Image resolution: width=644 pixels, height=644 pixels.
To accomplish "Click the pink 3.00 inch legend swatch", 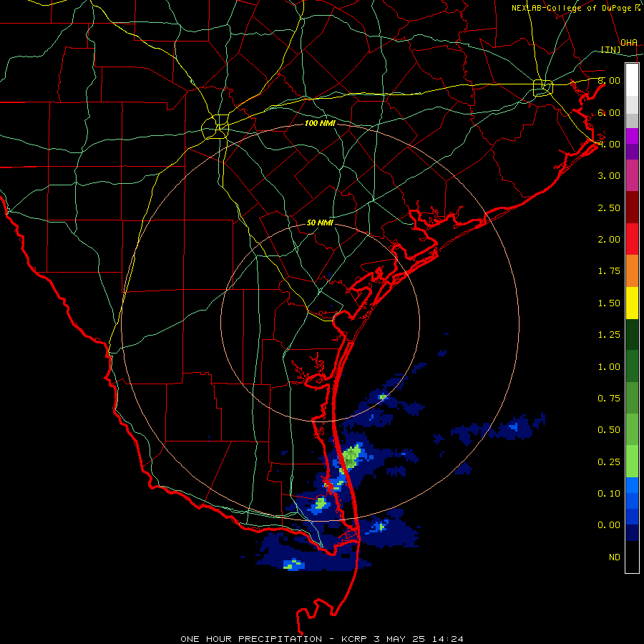I will 632,175.
